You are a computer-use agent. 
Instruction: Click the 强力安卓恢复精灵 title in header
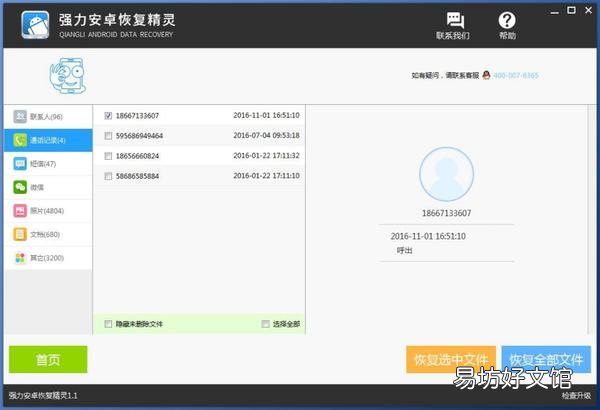tap(117, 20)
